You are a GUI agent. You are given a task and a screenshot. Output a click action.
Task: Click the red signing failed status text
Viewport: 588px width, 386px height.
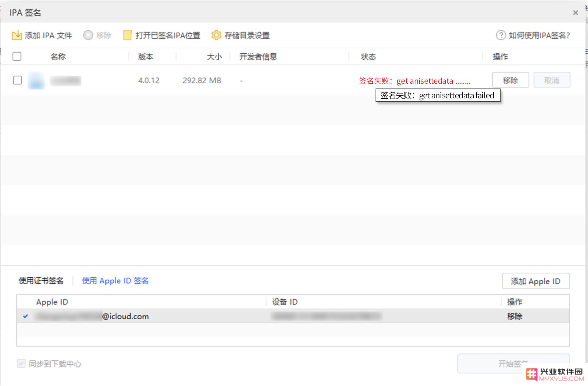click(x=415, y=81)
